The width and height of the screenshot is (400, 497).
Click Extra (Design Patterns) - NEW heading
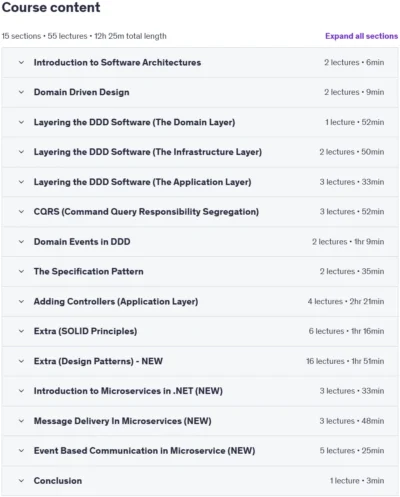98,361
